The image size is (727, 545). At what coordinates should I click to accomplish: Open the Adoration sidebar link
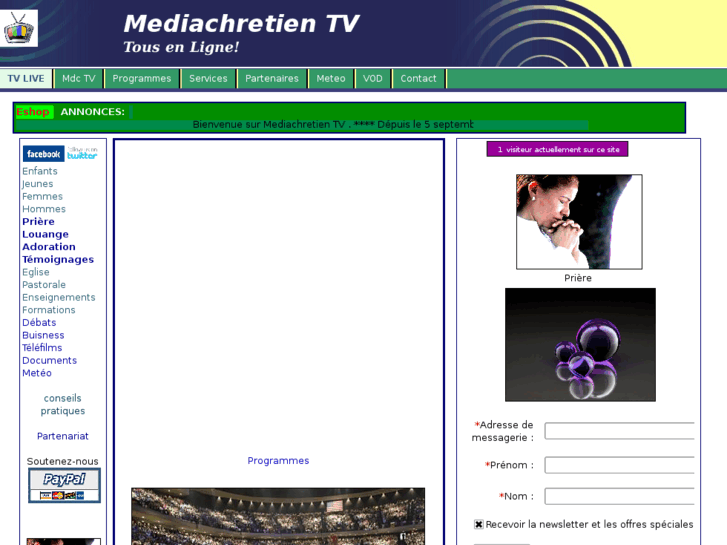coord(49,247)
